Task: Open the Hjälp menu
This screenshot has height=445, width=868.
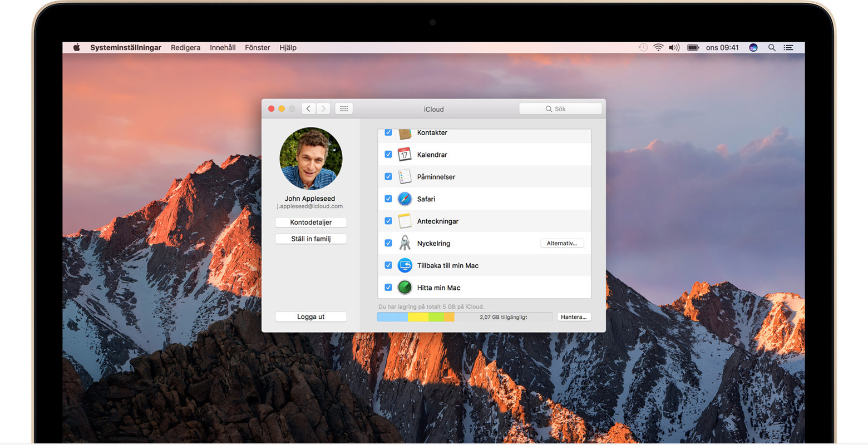Action: [x=288, y=47]
